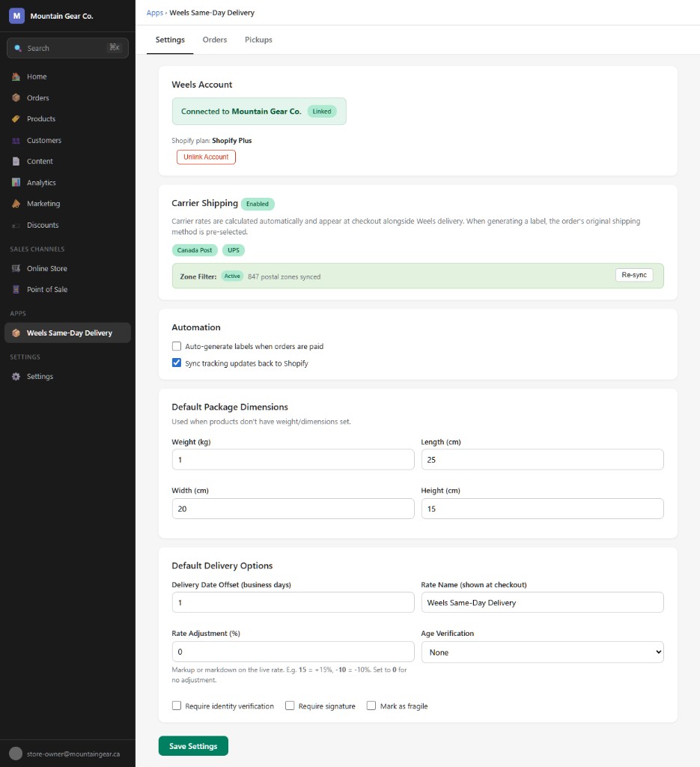Save the delivery settings
The width and height of the screenshot is (700, 767).
coord(193,745)
